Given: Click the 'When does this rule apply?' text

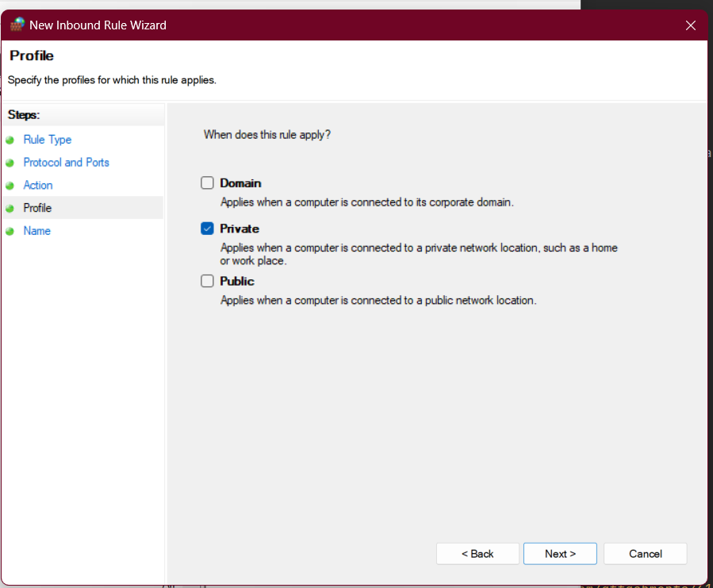Looking at the screenshot, I should click(x=267, y=135).
